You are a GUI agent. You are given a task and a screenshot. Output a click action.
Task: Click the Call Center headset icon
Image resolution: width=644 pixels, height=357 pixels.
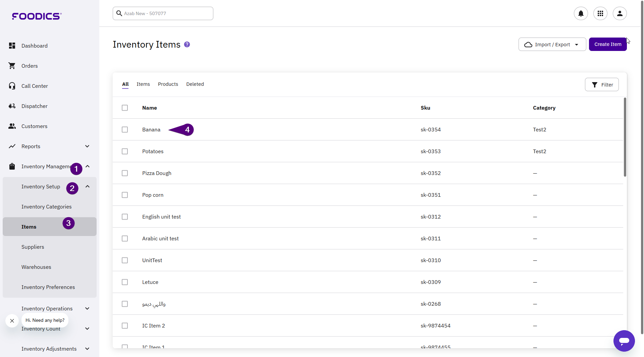click(12, 86)
